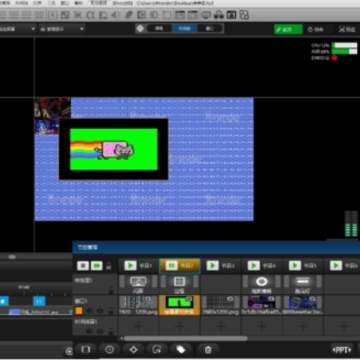The height and width of the screenshot is (360, 360).
Task: Toggle the timeline layer lock icon
Action: (111, 331)
